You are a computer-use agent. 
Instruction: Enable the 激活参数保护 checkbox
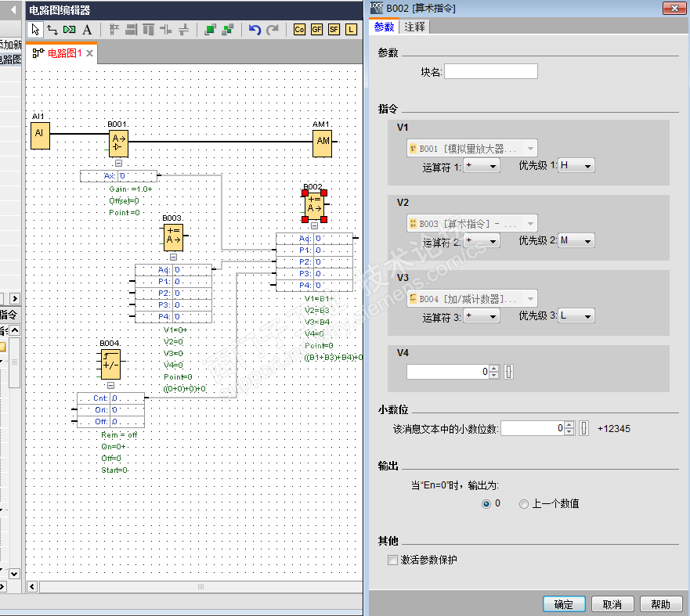[393, 560]
